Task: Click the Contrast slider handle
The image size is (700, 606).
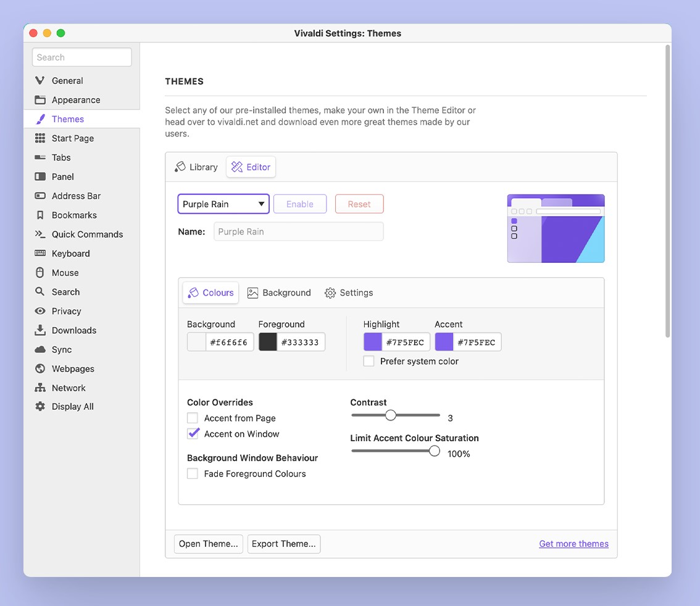Action: click(x=391, y=415)
